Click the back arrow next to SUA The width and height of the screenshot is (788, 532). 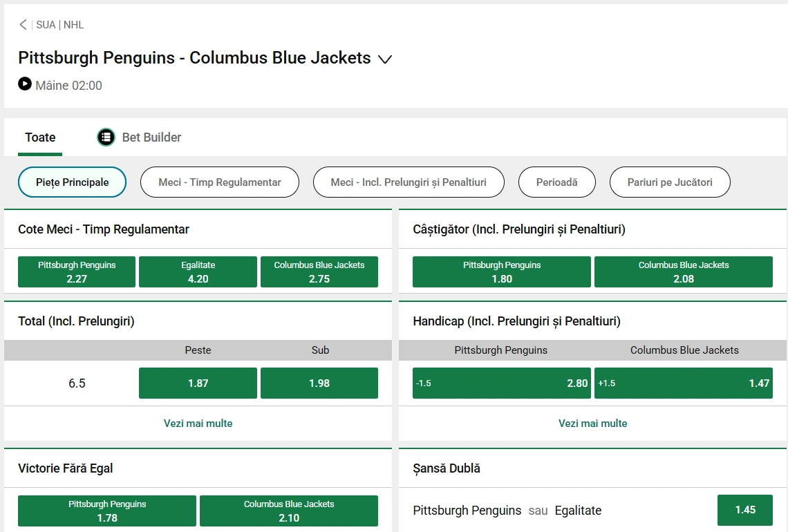pyautogui.click(x=23, y=25)
